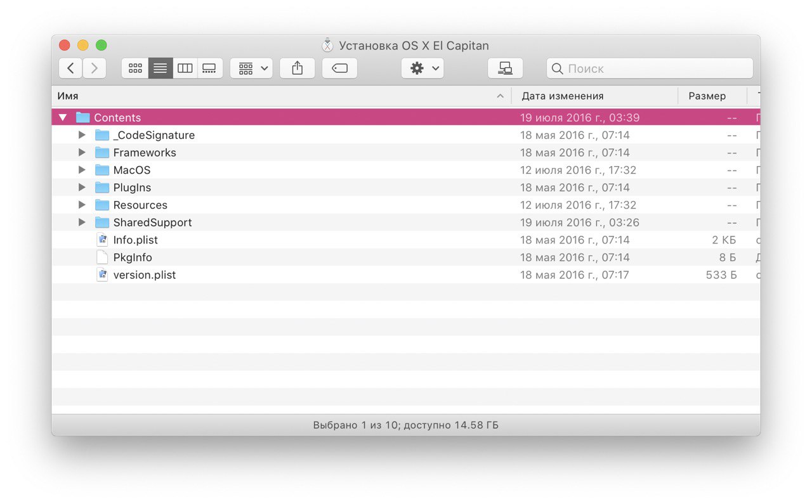Select the Contents row name
812x504 pixels.
tap(117, 117)
